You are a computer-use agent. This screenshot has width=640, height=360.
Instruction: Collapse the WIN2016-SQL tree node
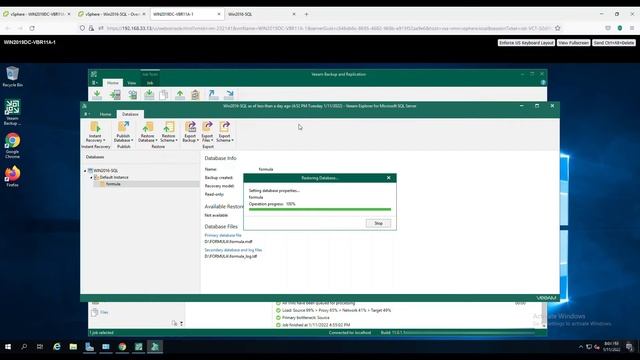(x=85, y=171)
